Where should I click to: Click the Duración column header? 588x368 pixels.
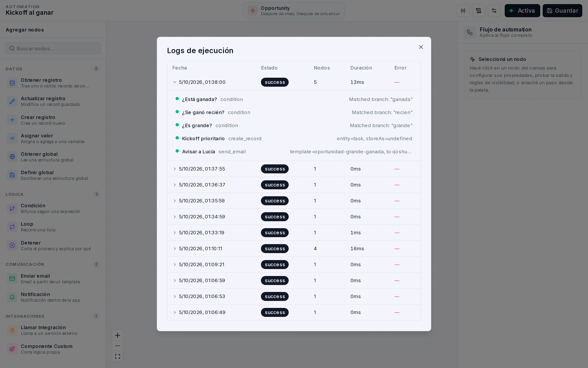(x=361, y=68)
